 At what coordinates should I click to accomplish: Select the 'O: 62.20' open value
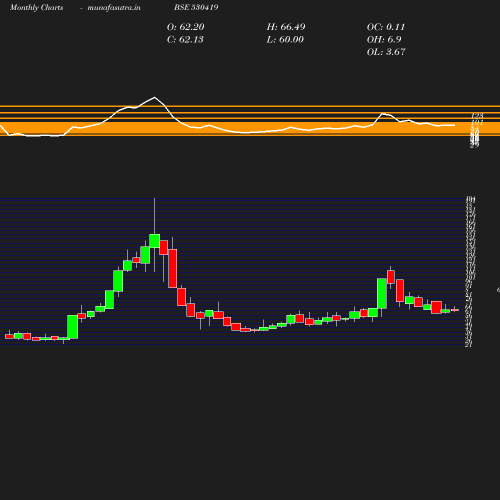185,27
